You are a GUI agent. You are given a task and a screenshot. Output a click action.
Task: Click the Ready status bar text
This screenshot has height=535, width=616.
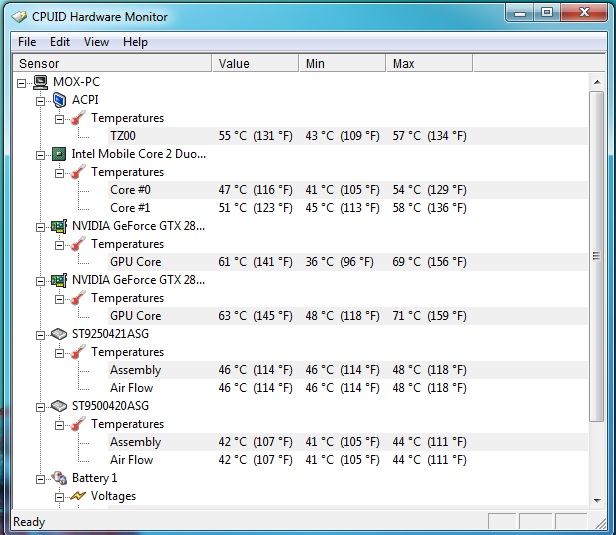pyautogui.click(x=29, y=522)
